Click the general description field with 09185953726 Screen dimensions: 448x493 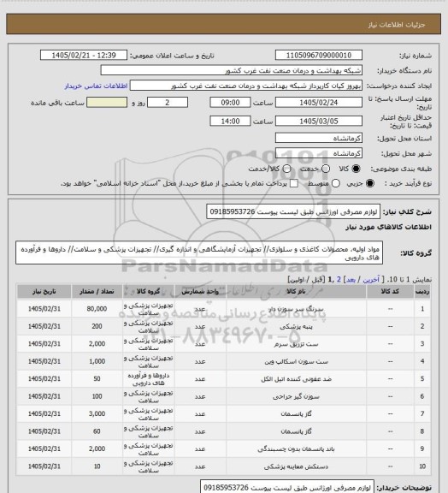pos(293,211)
